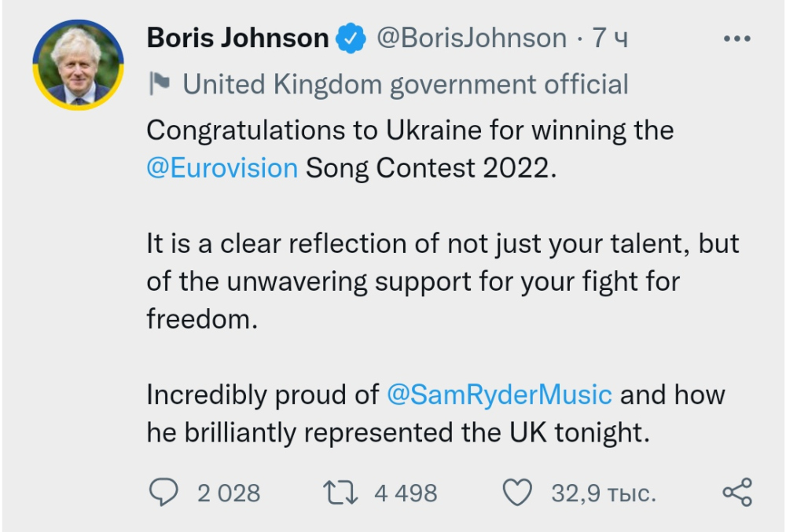Open the tweet's "7 ч" timestamp

point(610,38)
